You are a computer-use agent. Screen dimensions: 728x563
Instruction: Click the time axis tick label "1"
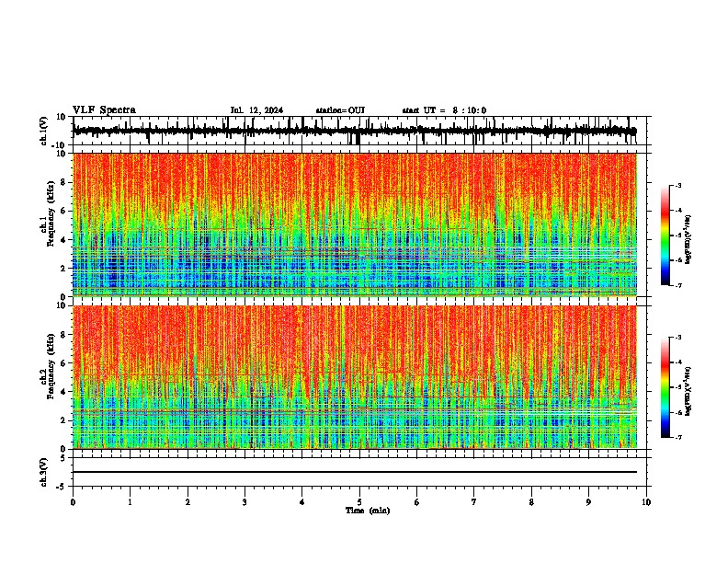click(x=130, y=502)
